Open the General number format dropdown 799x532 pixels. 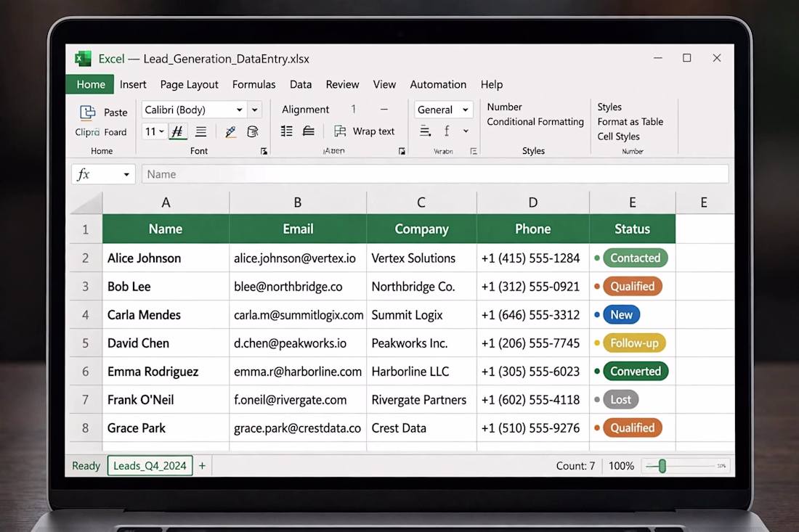pyautogui.click(x=465, y=110)
